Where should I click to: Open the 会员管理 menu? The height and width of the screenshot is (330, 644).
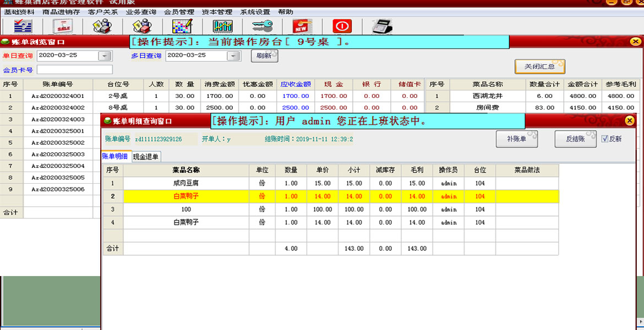pos(179,12)
